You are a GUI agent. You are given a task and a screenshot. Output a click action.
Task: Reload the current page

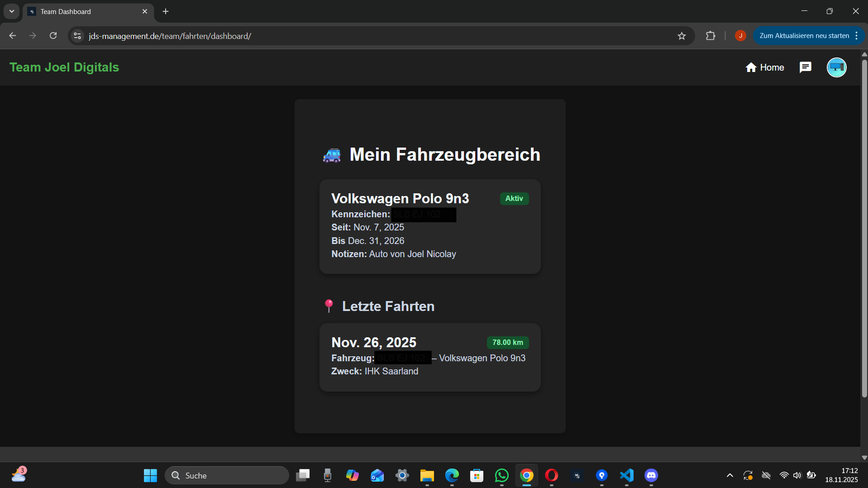pos(53,36)
